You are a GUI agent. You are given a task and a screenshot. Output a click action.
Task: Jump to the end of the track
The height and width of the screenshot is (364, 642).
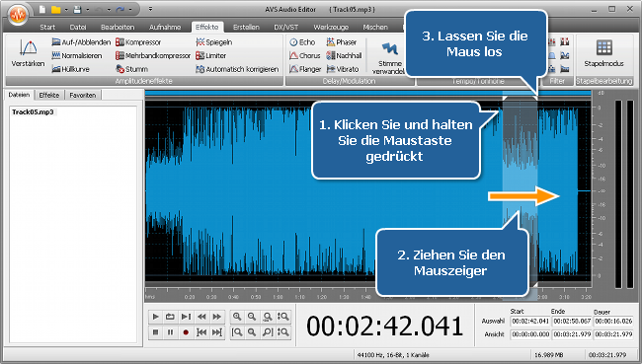(x=216, y=332)
